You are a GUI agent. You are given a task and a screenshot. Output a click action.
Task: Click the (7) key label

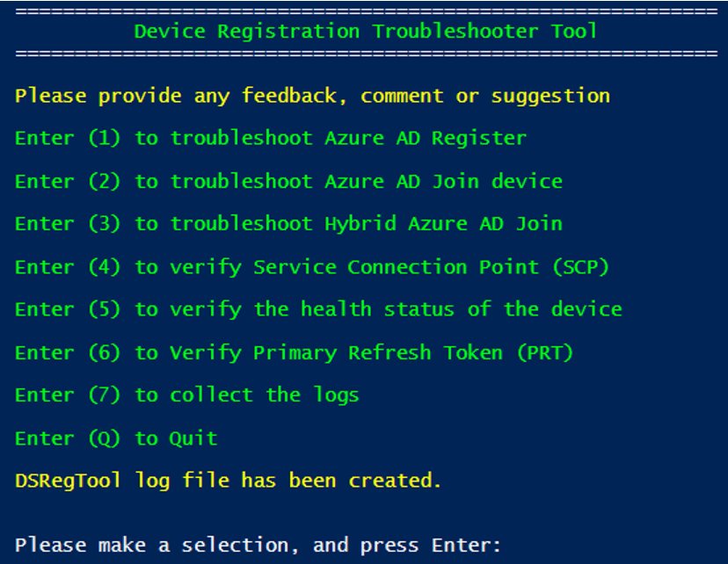pos(104,395)
